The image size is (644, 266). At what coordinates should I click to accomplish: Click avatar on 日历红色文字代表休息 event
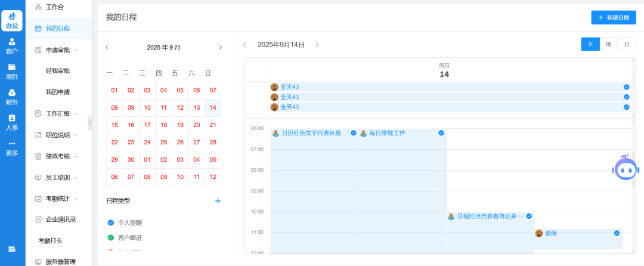[x=275, y=133]
